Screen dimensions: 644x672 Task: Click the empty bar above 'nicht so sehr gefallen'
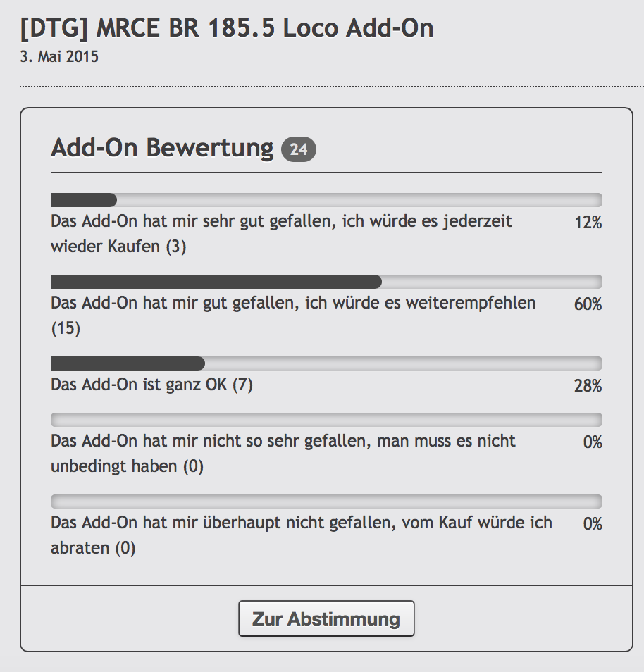point(326,420)
